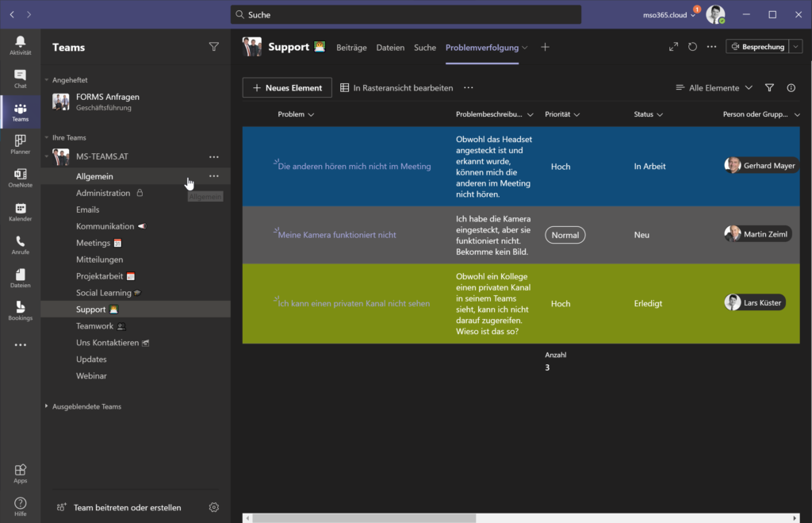Show more apps ellipsis in sidebar
The height and width of the screenshot is (523, 812).
click(20, 344)
